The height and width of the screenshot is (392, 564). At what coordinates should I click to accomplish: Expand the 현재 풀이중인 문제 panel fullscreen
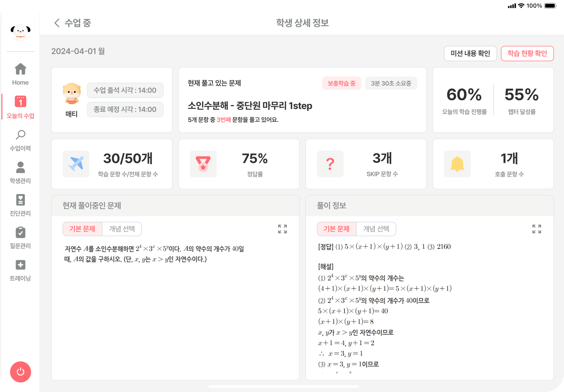282,229
